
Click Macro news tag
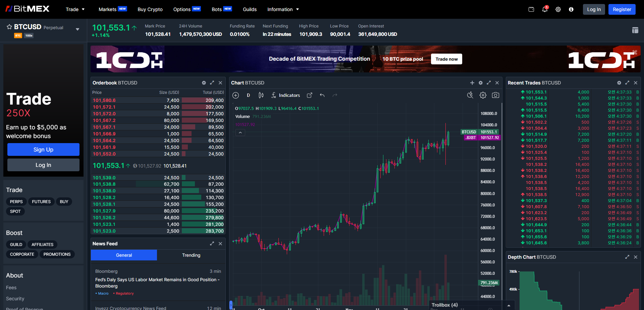[x=102, y=294]
